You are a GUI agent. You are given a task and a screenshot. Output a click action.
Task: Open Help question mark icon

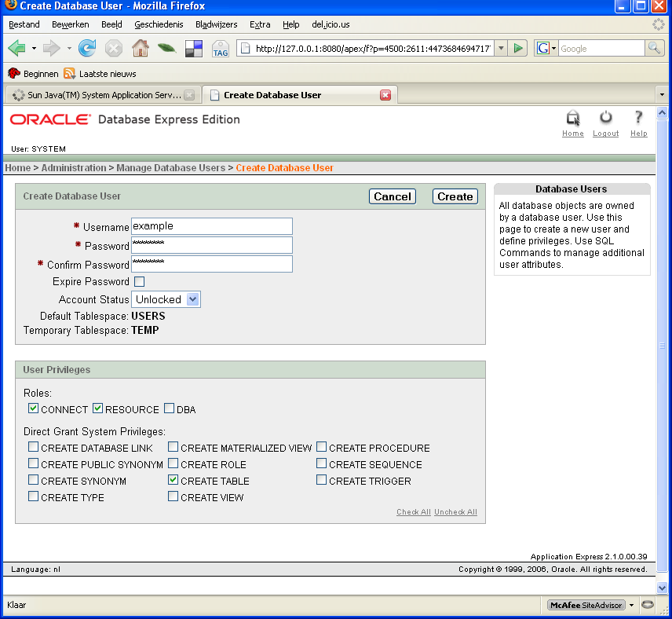pos(638,119)
